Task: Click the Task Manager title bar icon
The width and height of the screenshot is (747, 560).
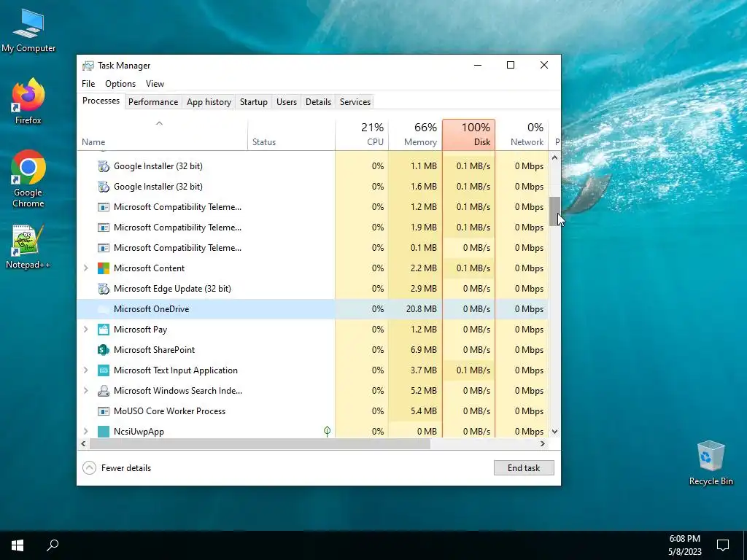Action: point(88,66)
